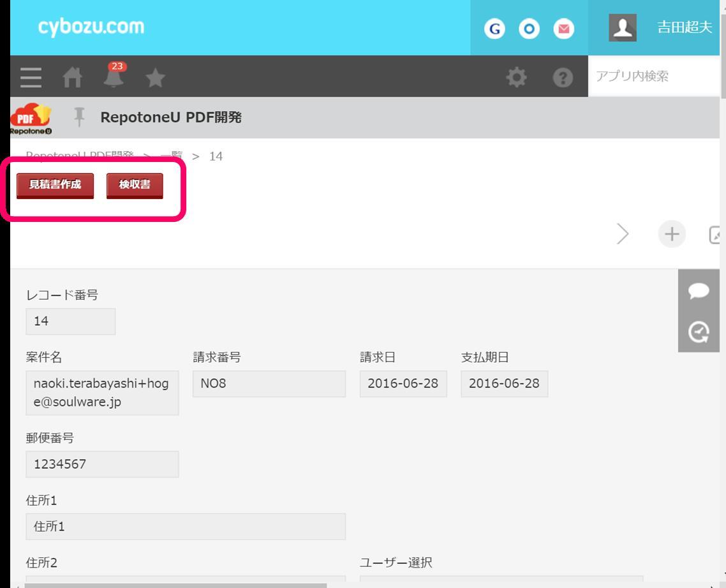Click the plus add record button

(671, 234)
